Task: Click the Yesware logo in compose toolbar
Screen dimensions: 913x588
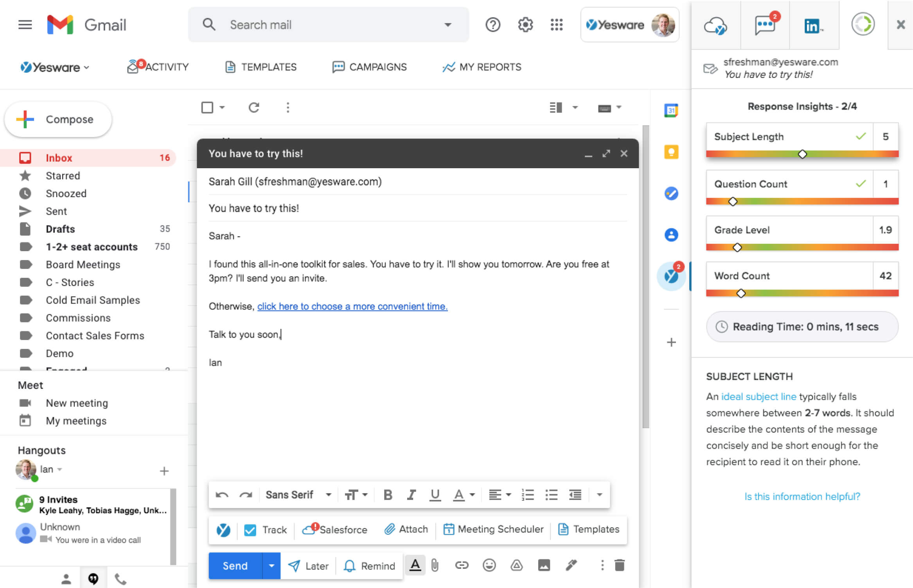Action: pyautogui.click(x=223, y=530)
